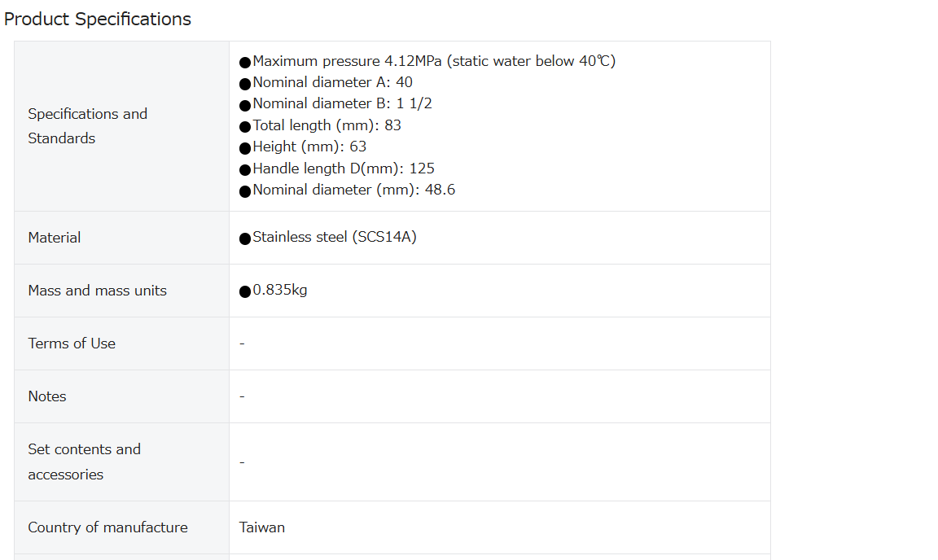Click the Notes row label
Image resolution: width=938 pixels, height=560 pixels.
click(x=47, y=396)
